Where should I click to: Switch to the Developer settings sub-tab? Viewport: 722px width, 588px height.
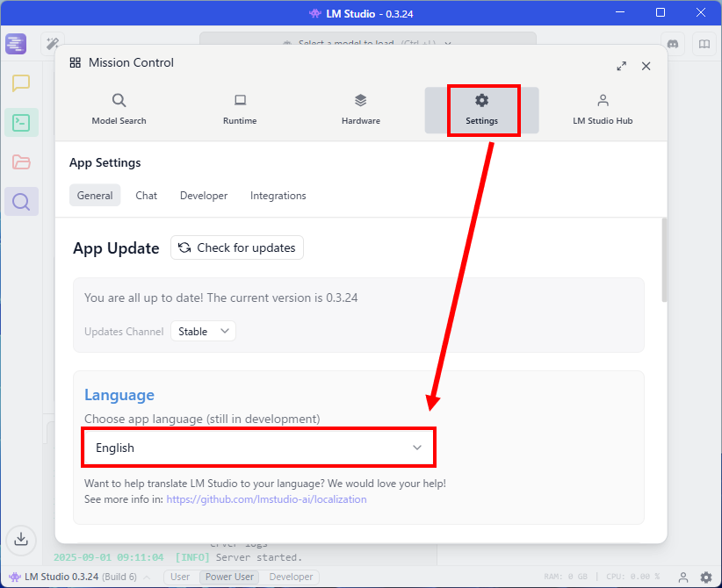tap(204, 196)
